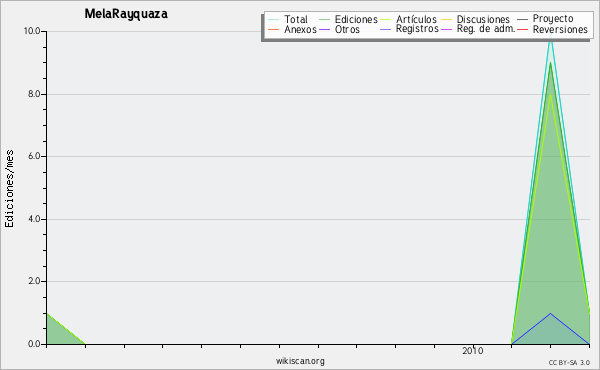Click the 4.0 y-axis label
Screen dimensions: 600x370
(x=34, y=219)
